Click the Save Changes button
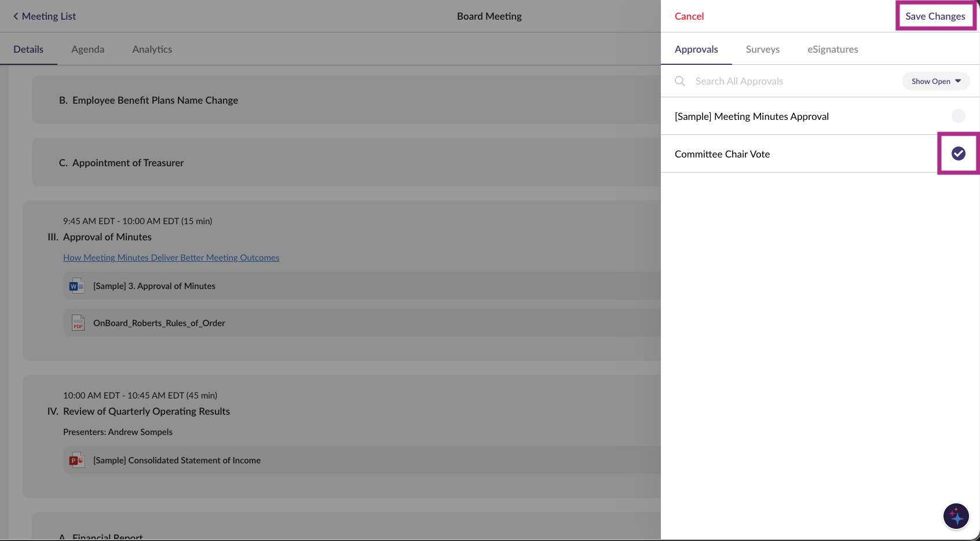The height and width of the screenshot is (541, 980). 935,16
